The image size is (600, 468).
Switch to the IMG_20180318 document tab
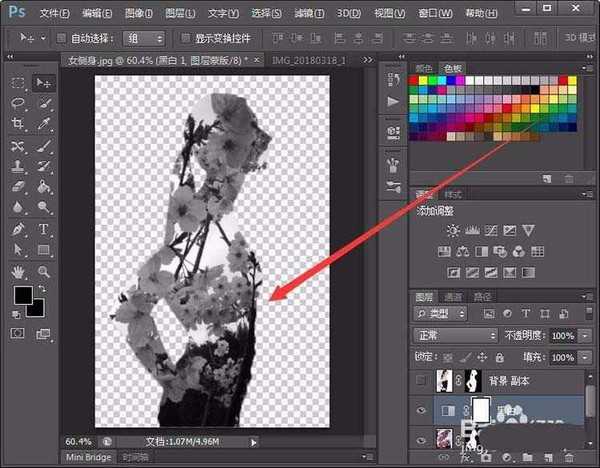click(317, 60)
